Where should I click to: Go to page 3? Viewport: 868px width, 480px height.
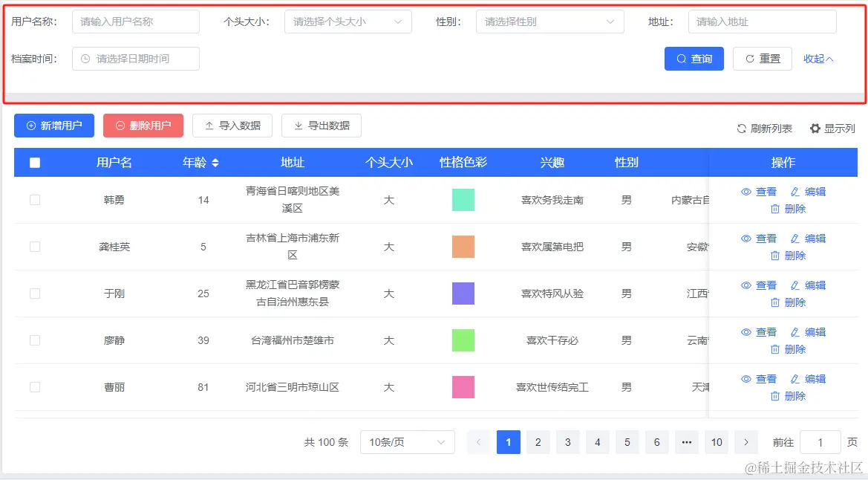567,442
